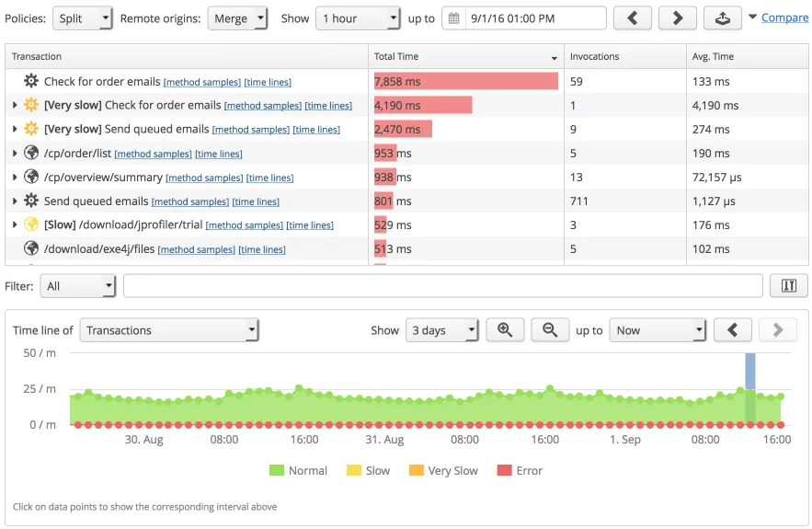Click the 4,190 ms total time bar
This screenshot has width=812, height=529.
(x=423, y=105)
